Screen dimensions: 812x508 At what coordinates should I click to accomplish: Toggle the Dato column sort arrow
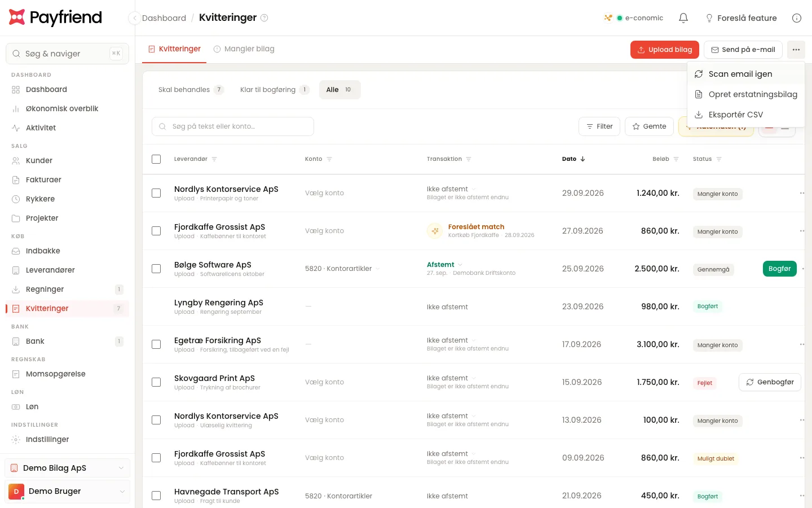tap(582, 159)
